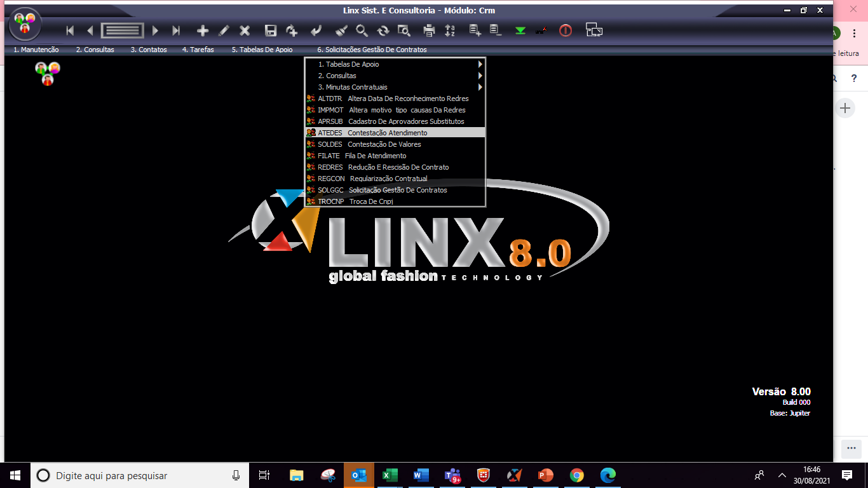Open the notification center icon
This screenshot has height=488, width=868.
[847, 475]
